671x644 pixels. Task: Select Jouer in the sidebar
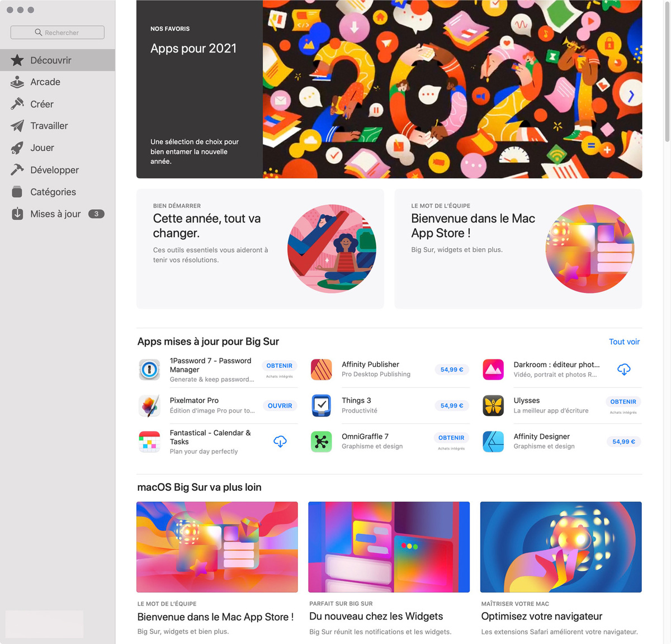58,148
